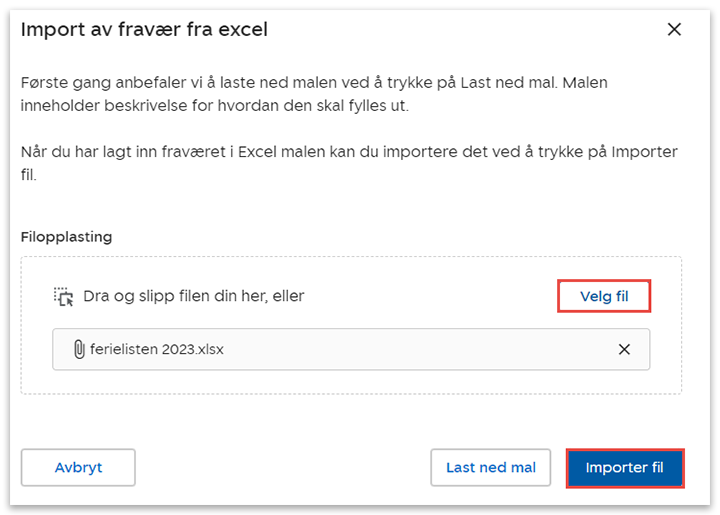Click the dialog title 'Import av fravær fra excel'
The width and height of the screenshot is (720, 515).
click(144, 30)
